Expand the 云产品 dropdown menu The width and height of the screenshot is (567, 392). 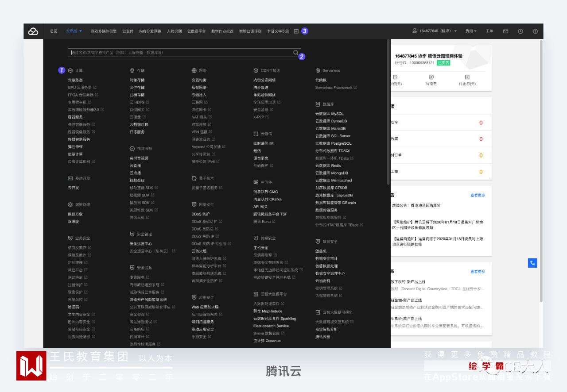[74, 31]
